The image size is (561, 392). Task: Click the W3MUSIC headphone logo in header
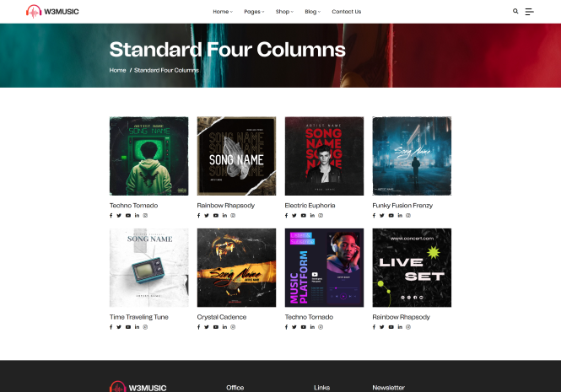(52, 12)
